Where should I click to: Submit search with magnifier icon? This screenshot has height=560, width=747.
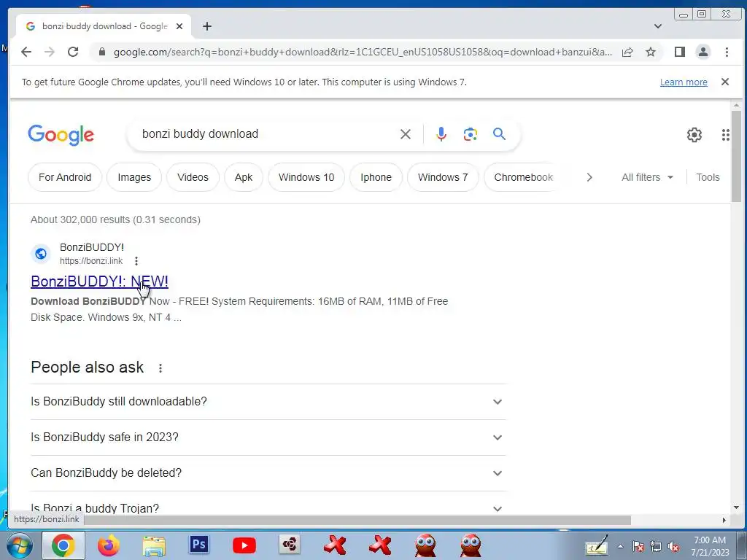499,134
